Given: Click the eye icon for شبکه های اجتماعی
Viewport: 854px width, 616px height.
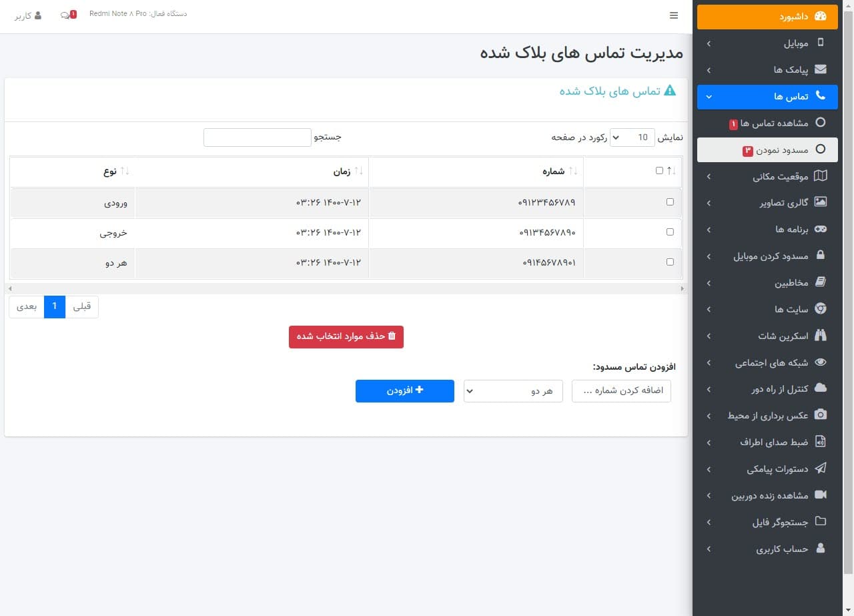Looking at the screenshot, I should point(821,362).
